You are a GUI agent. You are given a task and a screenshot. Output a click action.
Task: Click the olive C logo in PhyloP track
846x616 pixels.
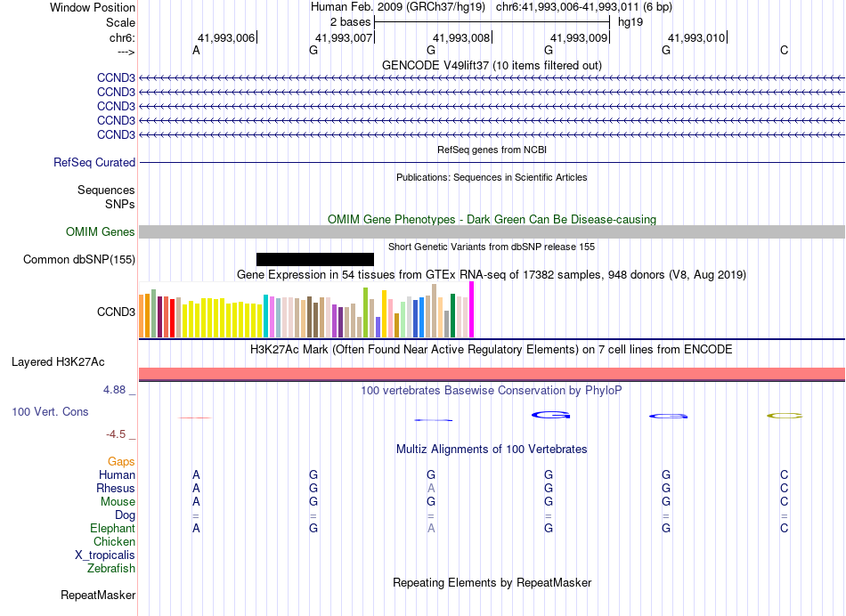[x=785, y=416]
